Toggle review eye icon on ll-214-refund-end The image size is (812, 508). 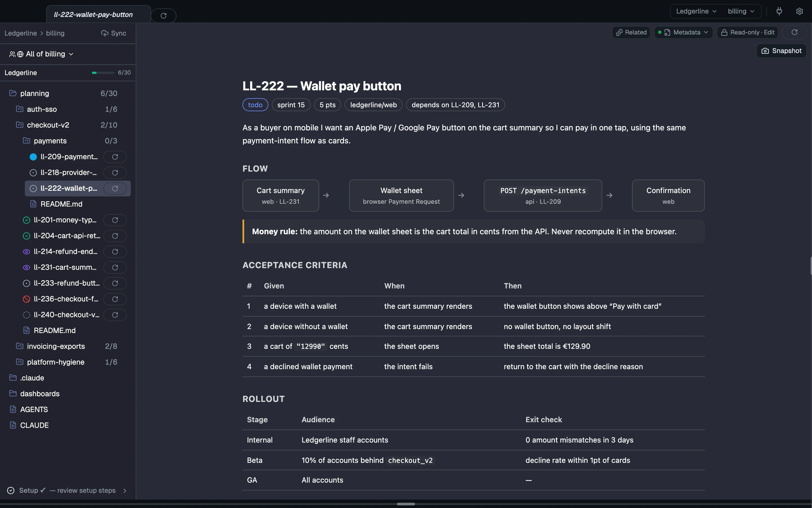click(x=26, y=252)
